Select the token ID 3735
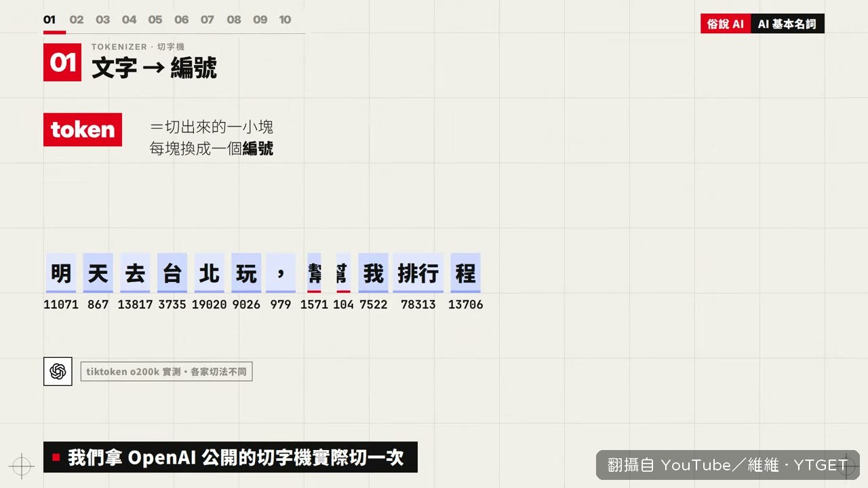 172,305
